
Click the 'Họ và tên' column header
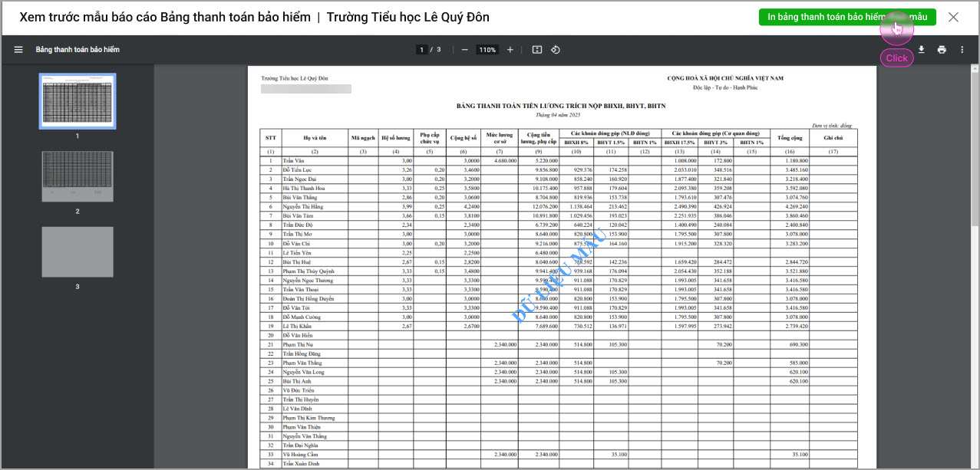(315, 138)
